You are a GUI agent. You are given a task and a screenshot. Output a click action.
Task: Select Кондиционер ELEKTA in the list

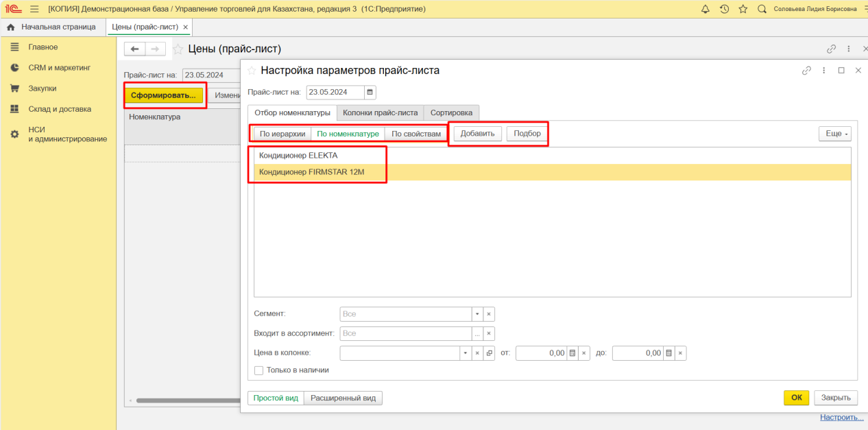[x=298, y=156]
